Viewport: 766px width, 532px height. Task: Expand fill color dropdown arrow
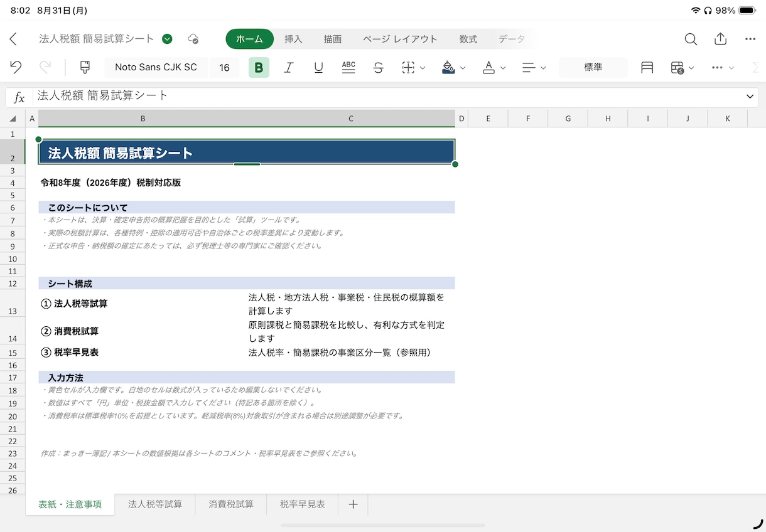pos(463,68)
